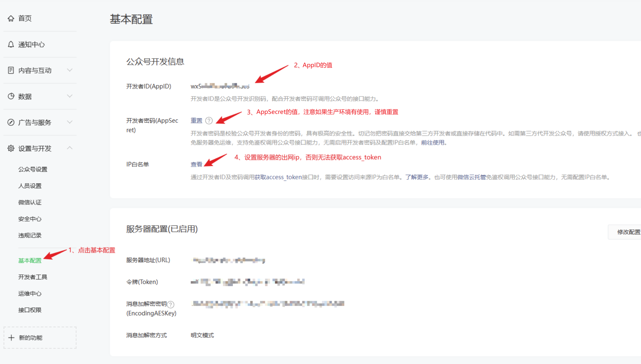Click 重置 link for AppSecret

[x=196, y=121]
